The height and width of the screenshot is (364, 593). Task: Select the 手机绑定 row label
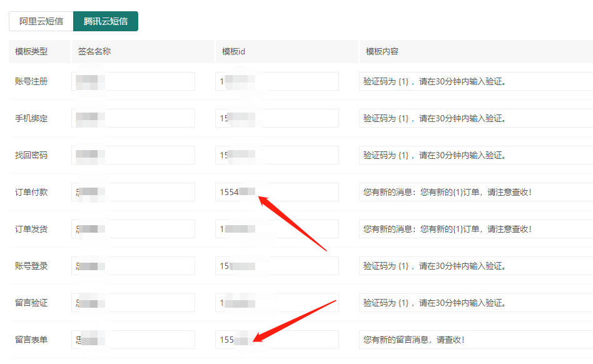pyautogui.click(x=31, y=118)
